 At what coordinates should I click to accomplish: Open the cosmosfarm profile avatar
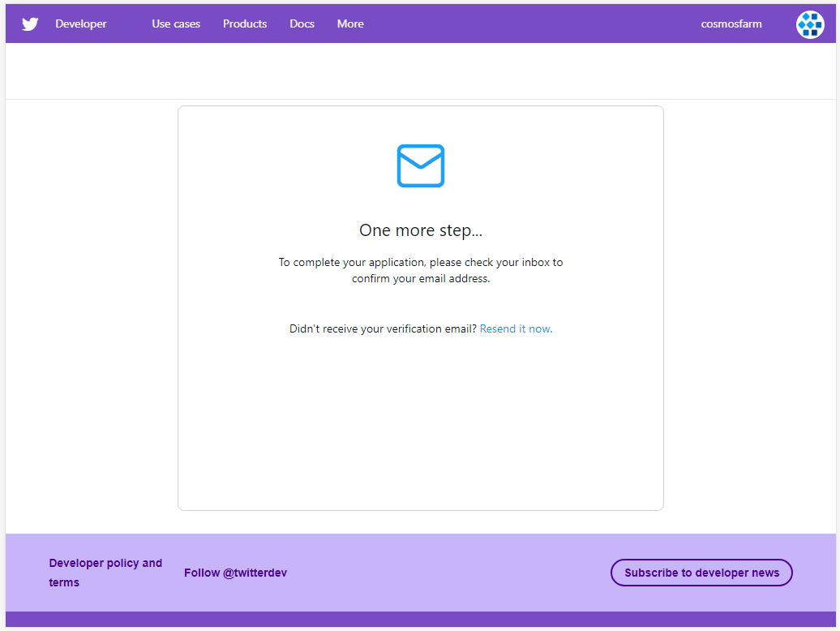tap(809, 25)
